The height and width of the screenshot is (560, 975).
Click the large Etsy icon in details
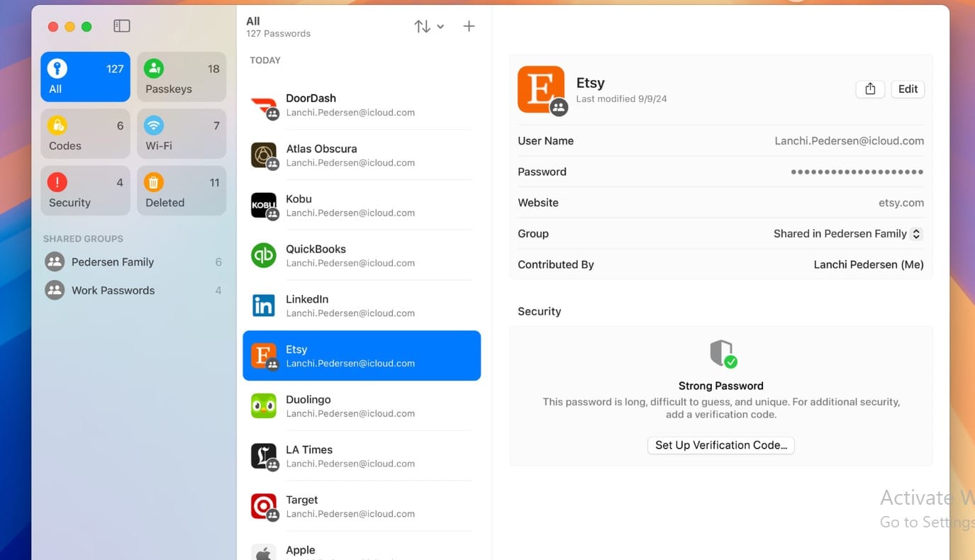(541, 89)
